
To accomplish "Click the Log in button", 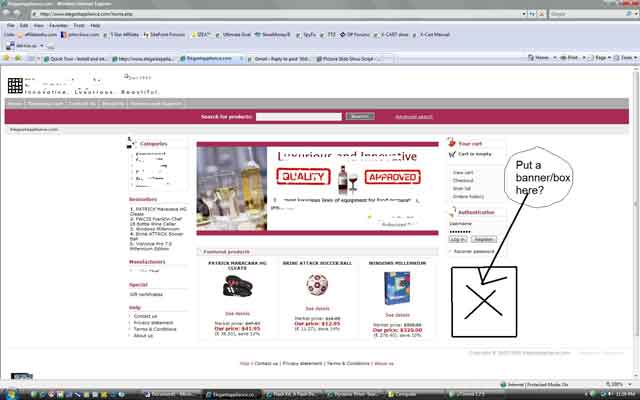I will (457, 240).
